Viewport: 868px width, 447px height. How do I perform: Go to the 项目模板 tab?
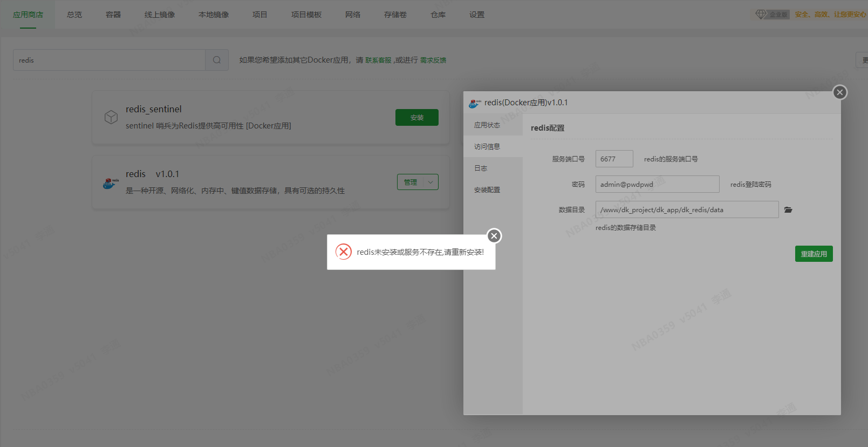[x=306, y=15]
